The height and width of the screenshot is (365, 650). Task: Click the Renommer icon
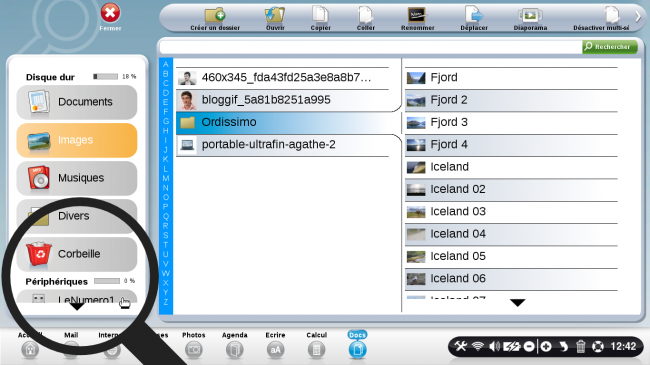[x=417, y=15]
